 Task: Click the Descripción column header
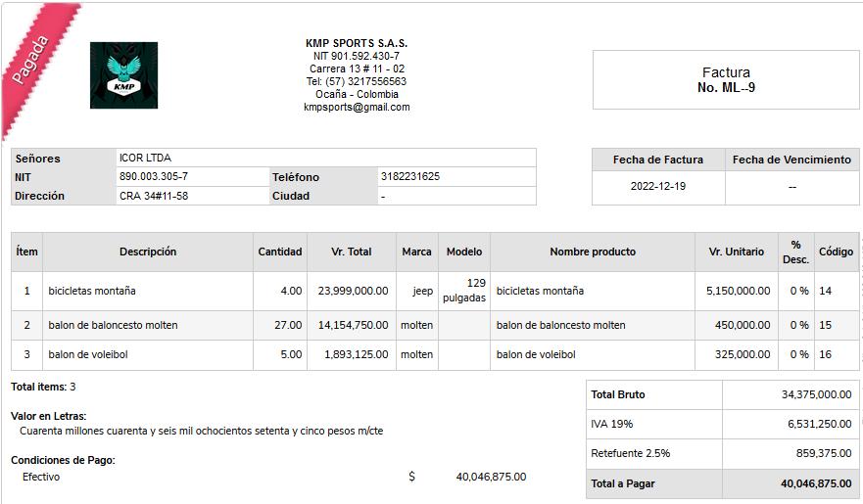(x=148, y=252)
